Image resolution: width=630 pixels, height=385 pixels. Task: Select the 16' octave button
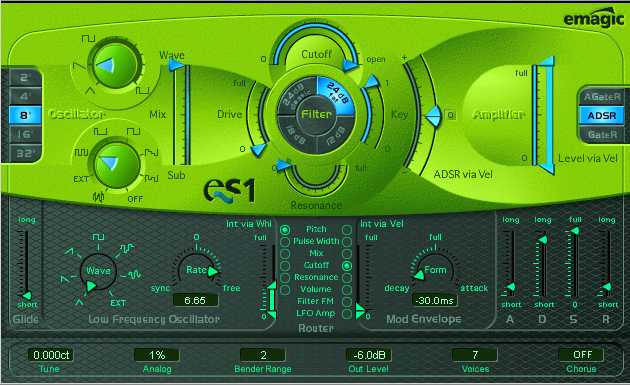click(x=25, y=134)
